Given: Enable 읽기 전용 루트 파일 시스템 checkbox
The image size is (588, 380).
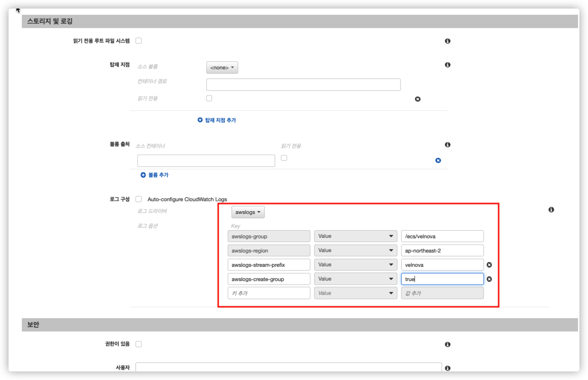Looking at the screenshot, I should click(x=139, y=41).
